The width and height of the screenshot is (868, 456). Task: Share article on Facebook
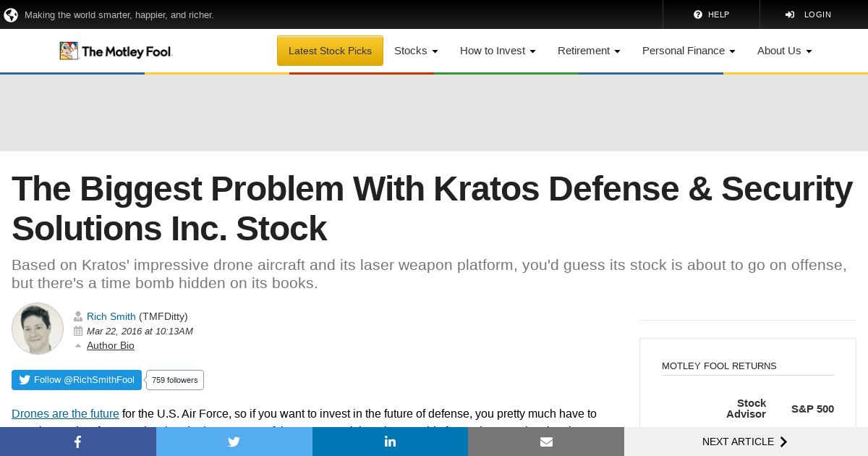[78, 442]
